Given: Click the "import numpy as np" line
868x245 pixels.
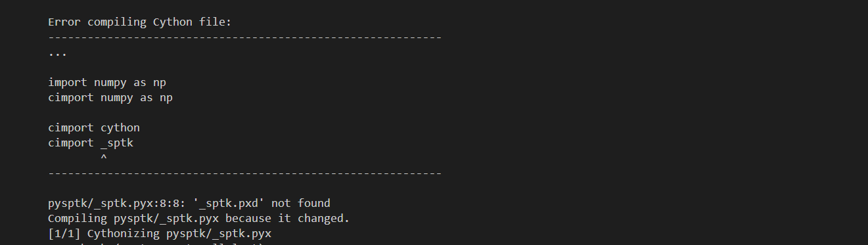Looking at the screenshot, I should 110,83.
